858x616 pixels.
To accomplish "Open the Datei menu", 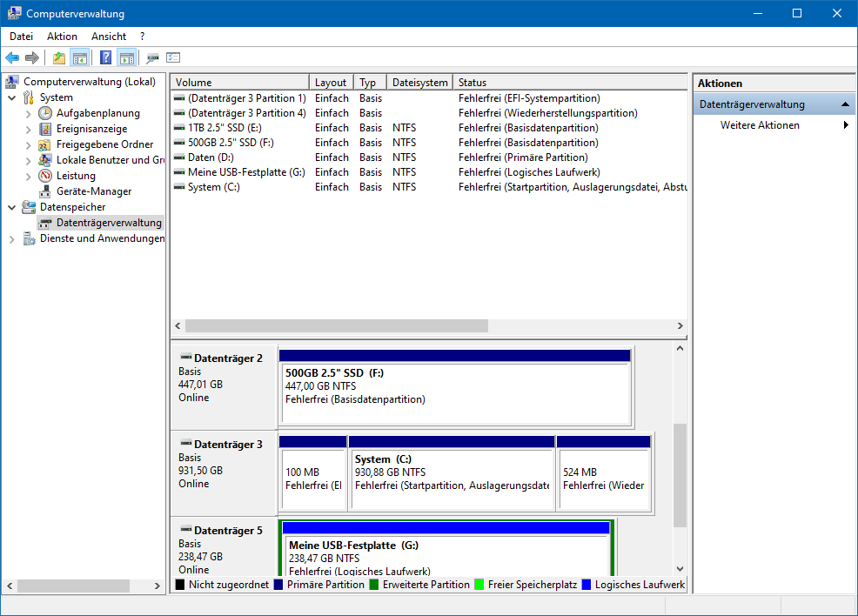I will tap(22, 37).
